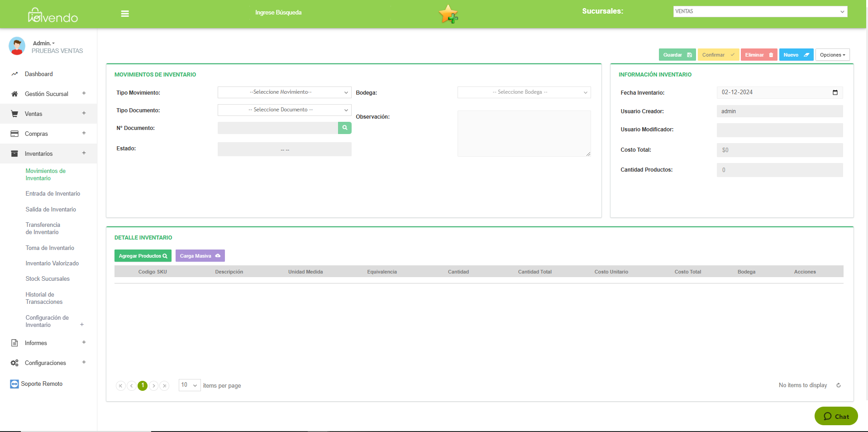Screen dimensions: 868x432
Task: Go to the last page of grid
Action: click(165, 386)
